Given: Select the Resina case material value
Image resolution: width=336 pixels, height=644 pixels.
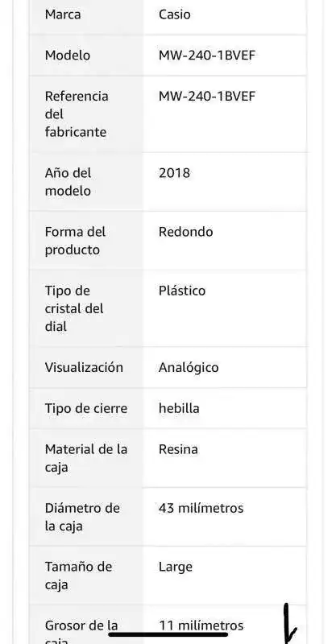Looking at the screenshot, I should coord(178,449).
